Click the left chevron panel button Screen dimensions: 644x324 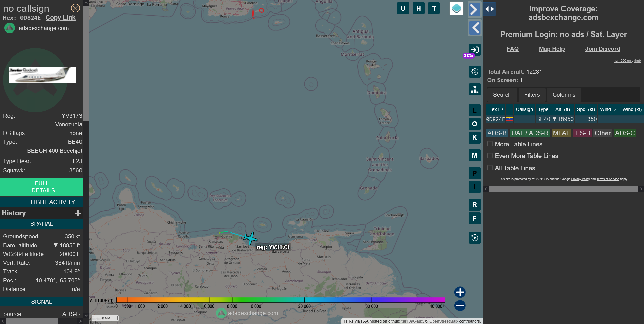(474, 28)
